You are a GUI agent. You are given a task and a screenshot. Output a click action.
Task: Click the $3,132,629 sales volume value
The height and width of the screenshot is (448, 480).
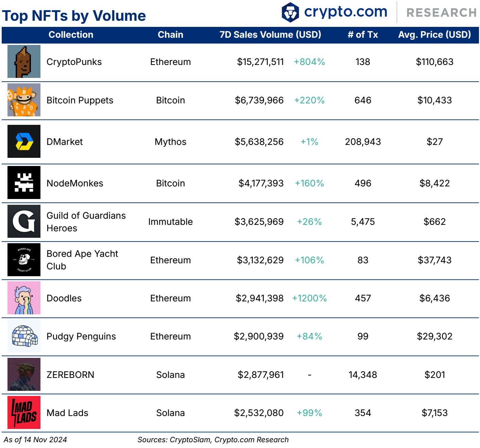point(260,260)
